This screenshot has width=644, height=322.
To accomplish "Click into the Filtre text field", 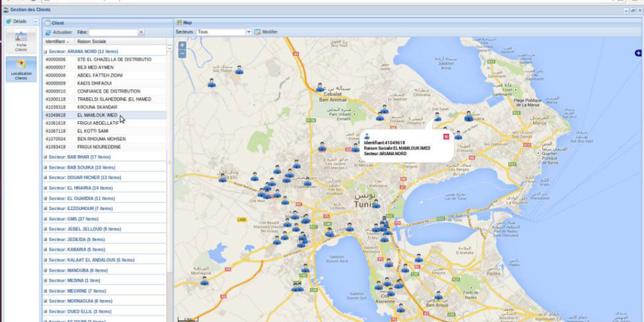I will [113, 32].
